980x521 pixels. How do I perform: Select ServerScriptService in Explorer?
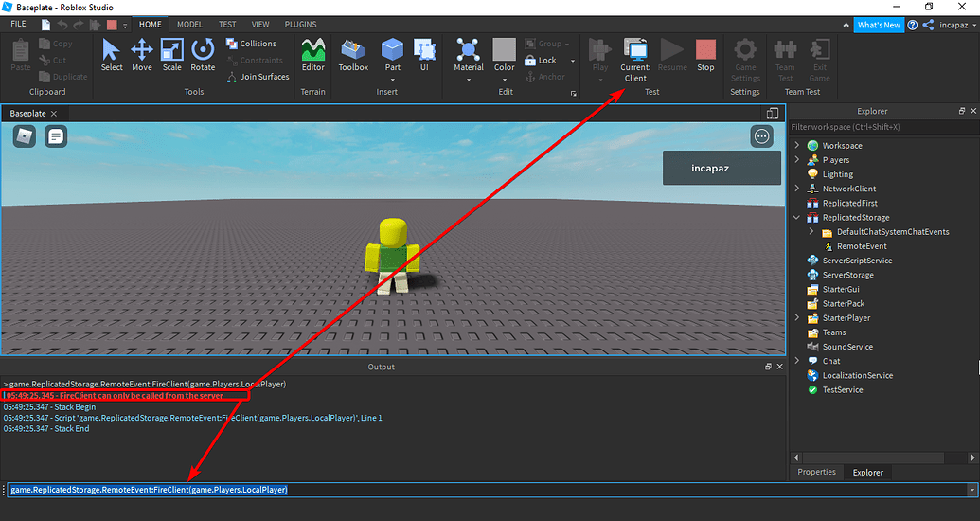point(857,260)
